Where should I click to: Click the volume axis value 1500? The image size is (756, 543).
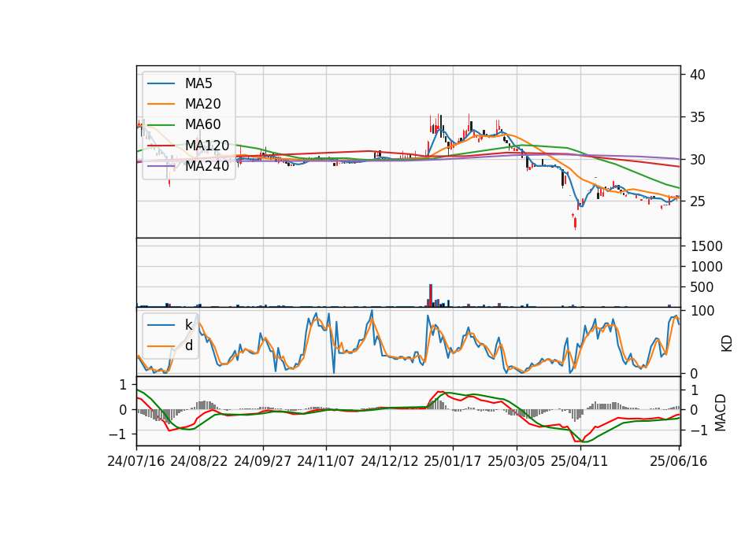pyautogui.click(x=706, y=246)
